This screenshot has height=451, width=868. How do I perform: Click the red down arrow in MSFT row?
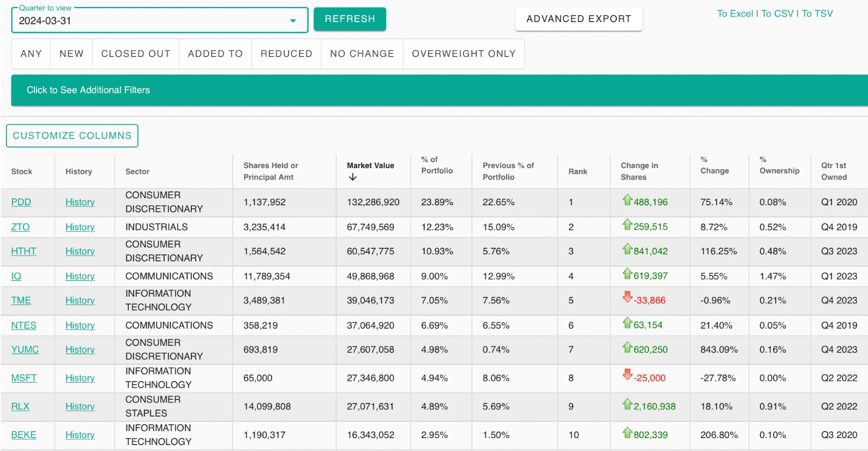[627, 374]
